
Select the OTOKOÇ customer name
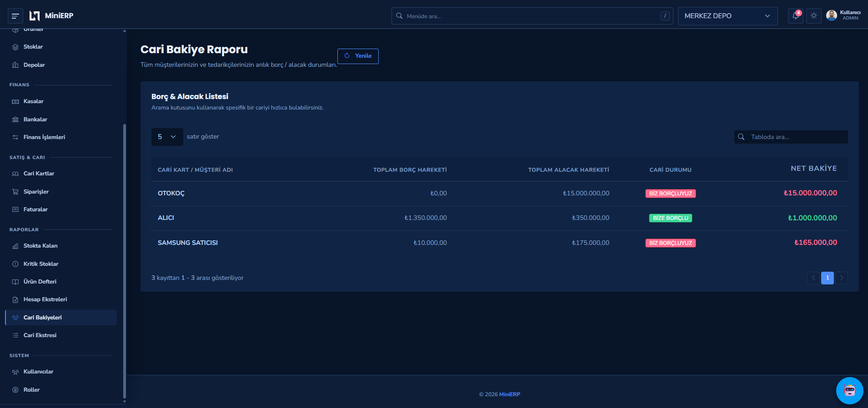click(171, 194)
